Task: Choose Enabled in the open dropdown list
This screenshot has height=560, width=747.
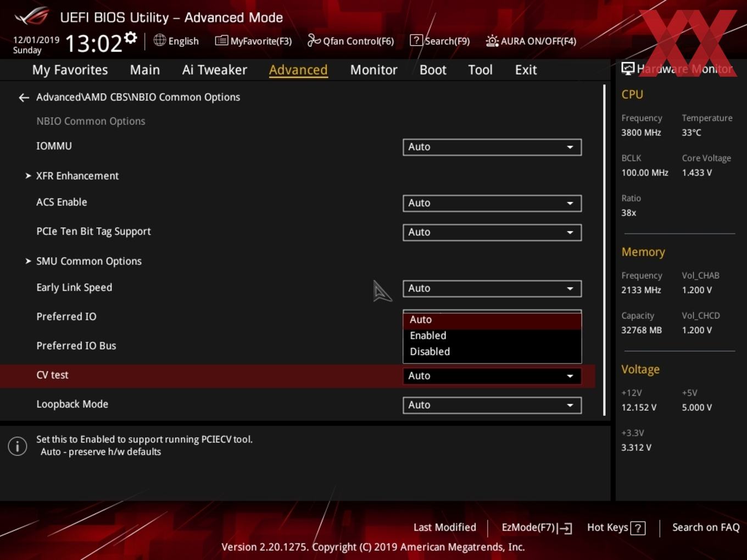Action: (492, 335)
